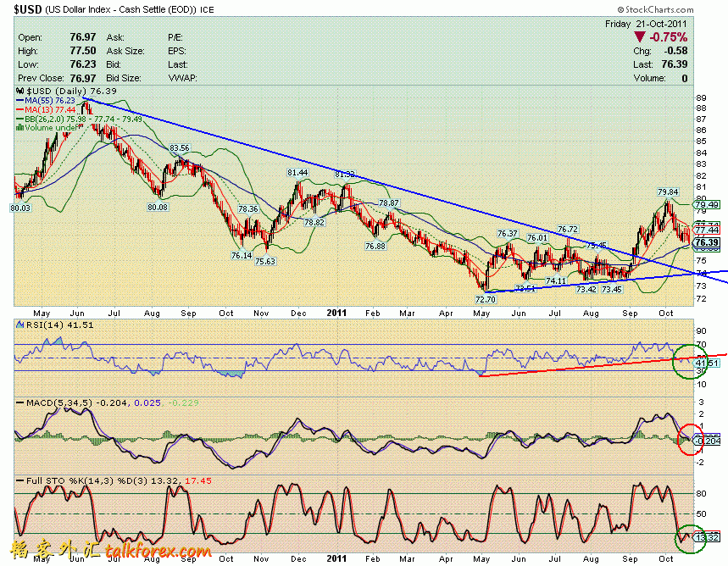Click the 79.84 peak label
Image resolution: width=728 pixels, height=566 pixels.
point(668,191)
